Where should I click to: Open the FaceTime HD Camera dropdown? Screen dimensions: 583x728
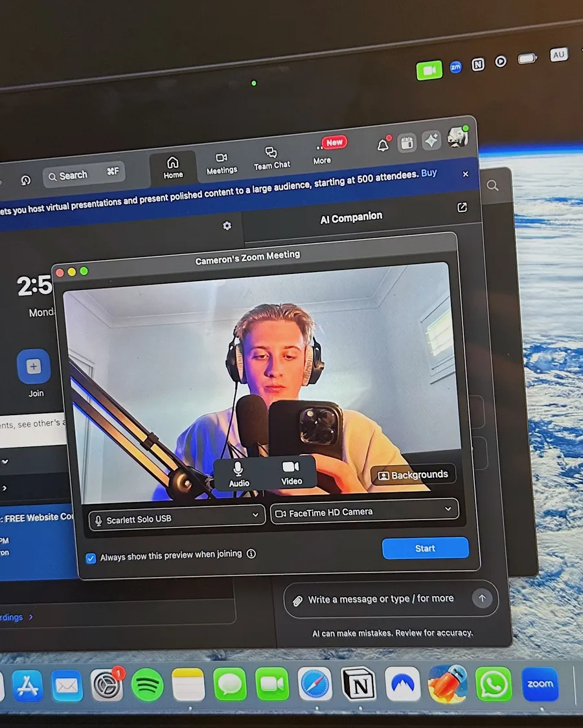click(364, 511)
